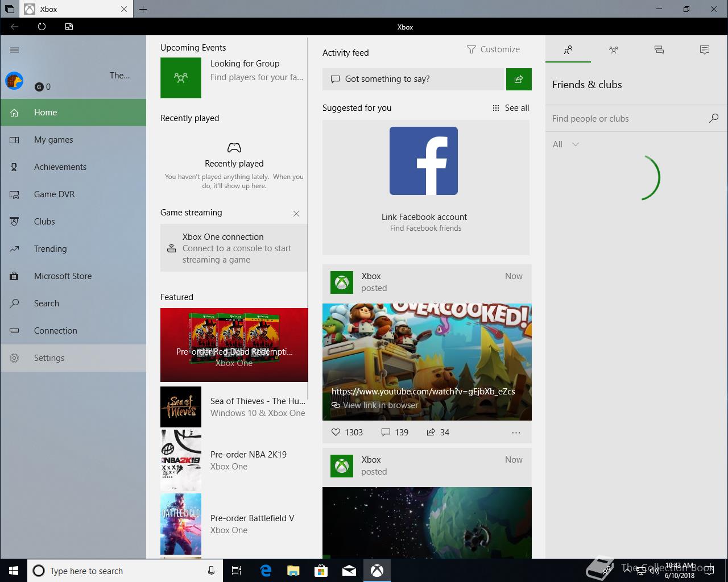The image size is (728, 582).
Task: Expand the All filter dropdown
Action: tap(566, 144)
